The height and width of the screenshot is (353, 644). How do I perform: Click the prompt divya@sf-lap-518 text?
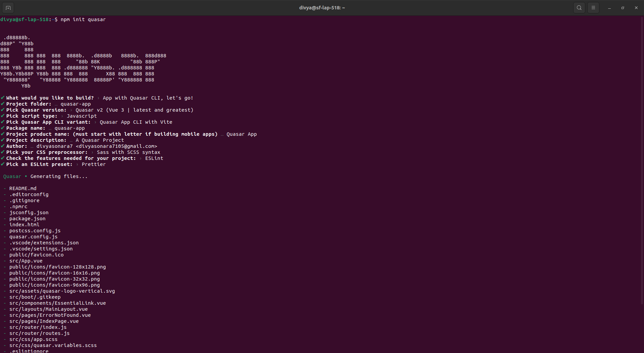24,20
